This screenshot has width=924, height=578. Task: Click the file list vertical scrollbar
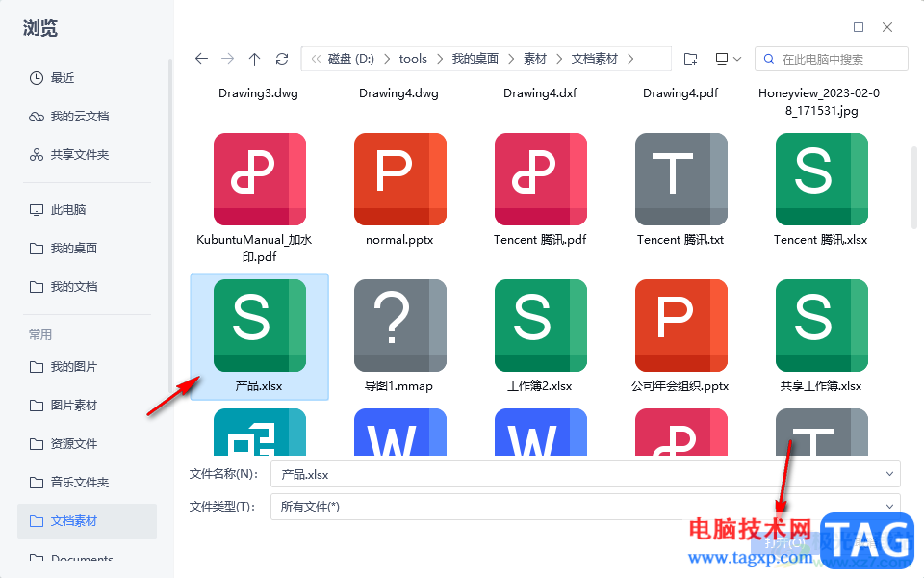pyautogui.click(x=914, y=188)
